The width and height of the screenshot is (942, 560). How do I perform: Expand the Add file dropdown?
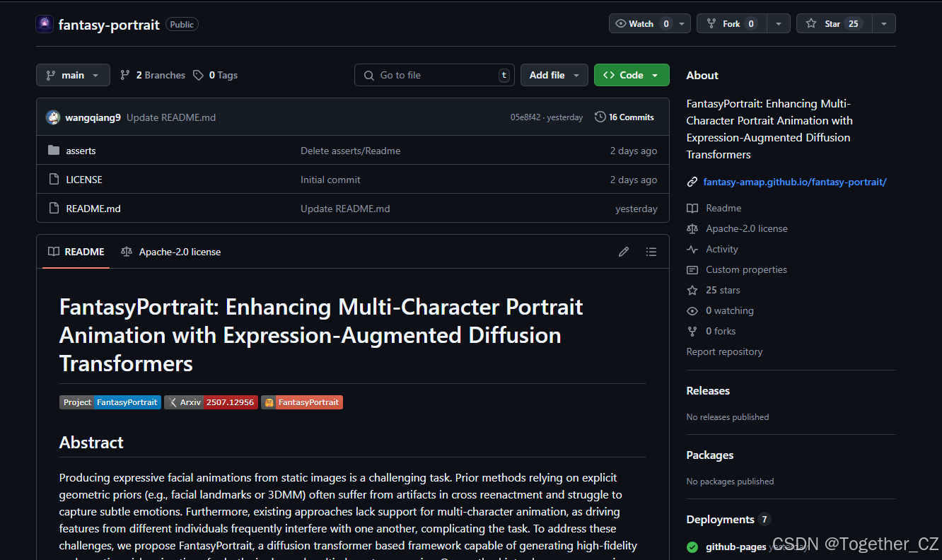554,75
